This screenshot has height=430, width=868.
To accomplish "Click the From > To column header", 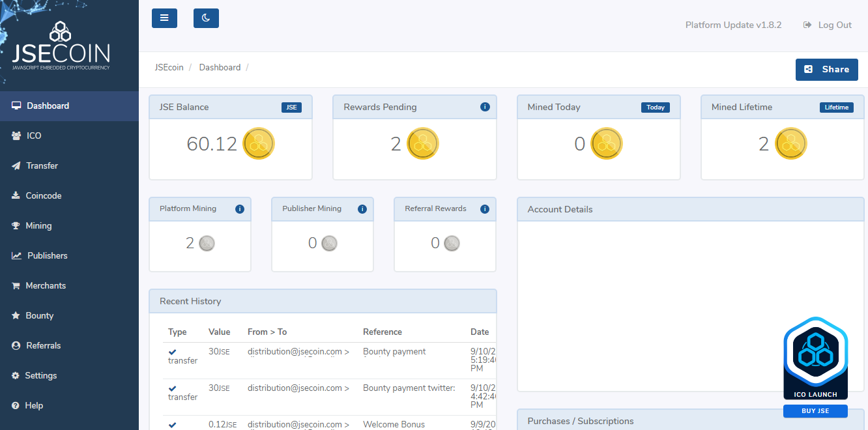I will [267, 332].
